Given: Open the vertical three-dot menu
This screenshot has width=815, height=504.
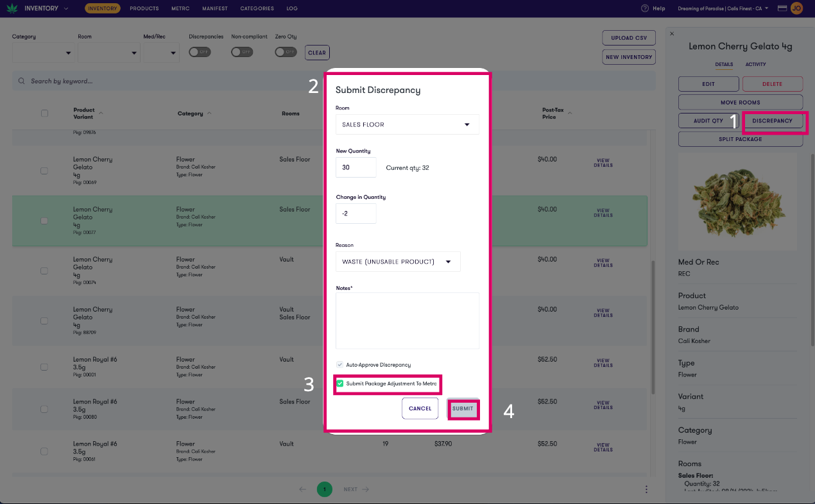Looking at the screenshot, I should pos(646,489).
